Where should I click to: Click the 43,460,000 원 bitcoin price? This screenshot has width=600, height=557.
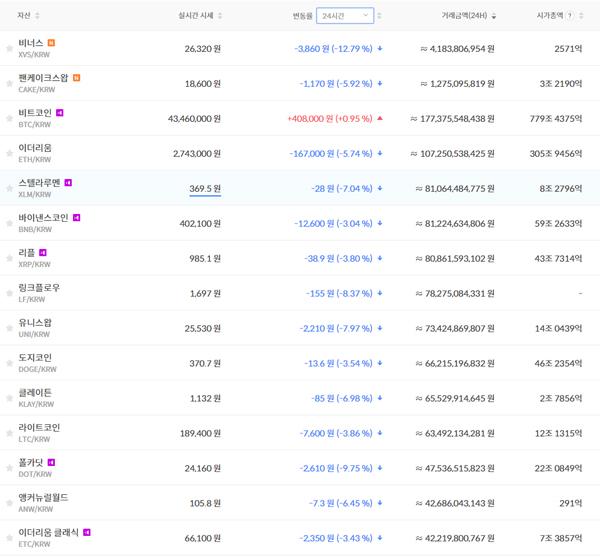(x=194, y=119)
